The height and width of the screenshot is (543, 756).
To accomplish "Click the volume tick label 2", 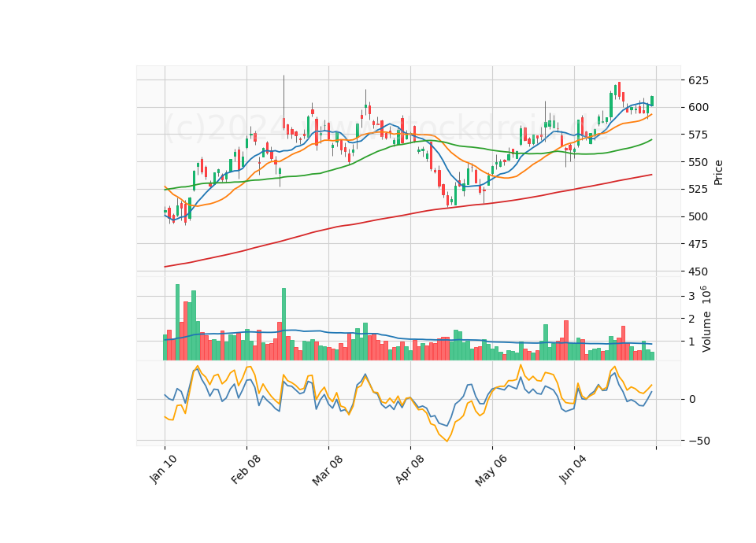I will [691, 319].
